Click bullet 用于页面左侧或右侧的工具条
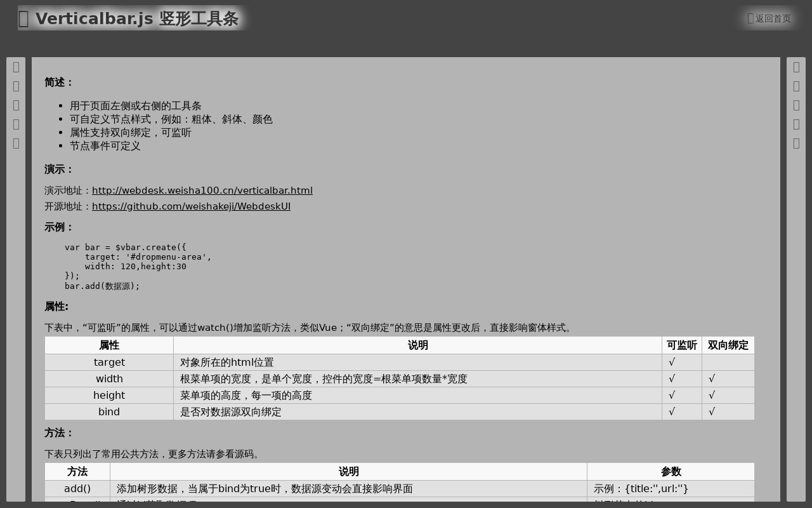 [136, 106]
